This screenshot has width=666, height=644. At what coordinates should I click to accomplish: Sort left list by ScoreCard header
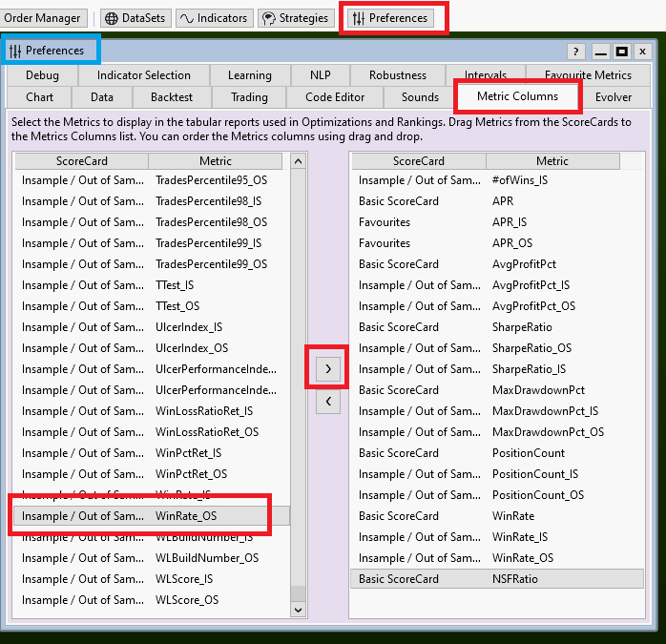81,161
